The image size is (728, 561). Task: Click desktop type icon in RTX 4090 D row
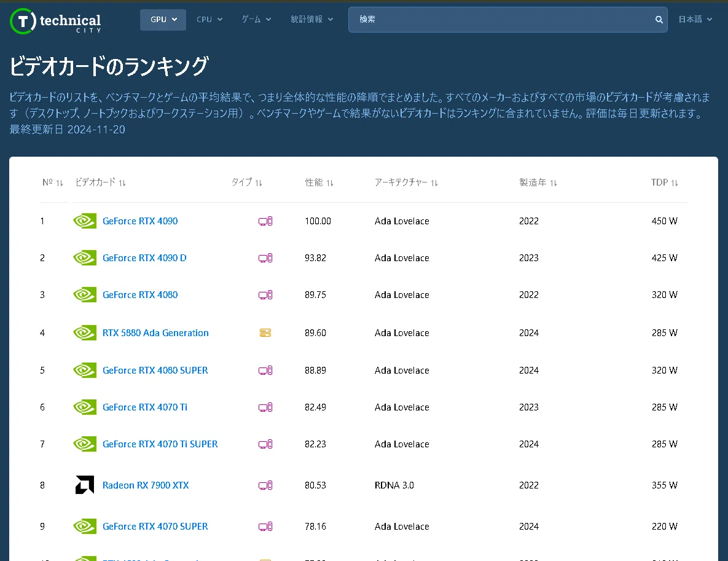click(265, 257)
